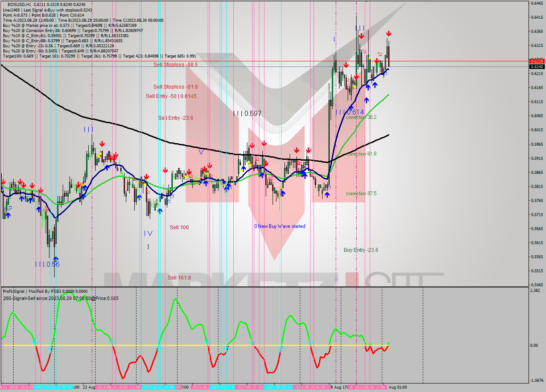Click the 0.5665 price axis value
The height and width of the screenshot is (392, 546).
click(537, 228)
